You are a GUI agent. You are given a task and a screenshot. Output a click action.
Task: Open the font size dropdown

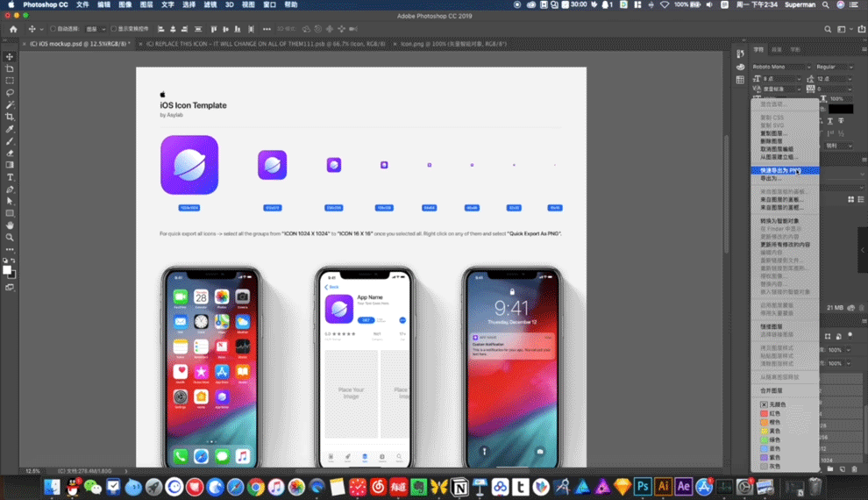coord(799,79)
